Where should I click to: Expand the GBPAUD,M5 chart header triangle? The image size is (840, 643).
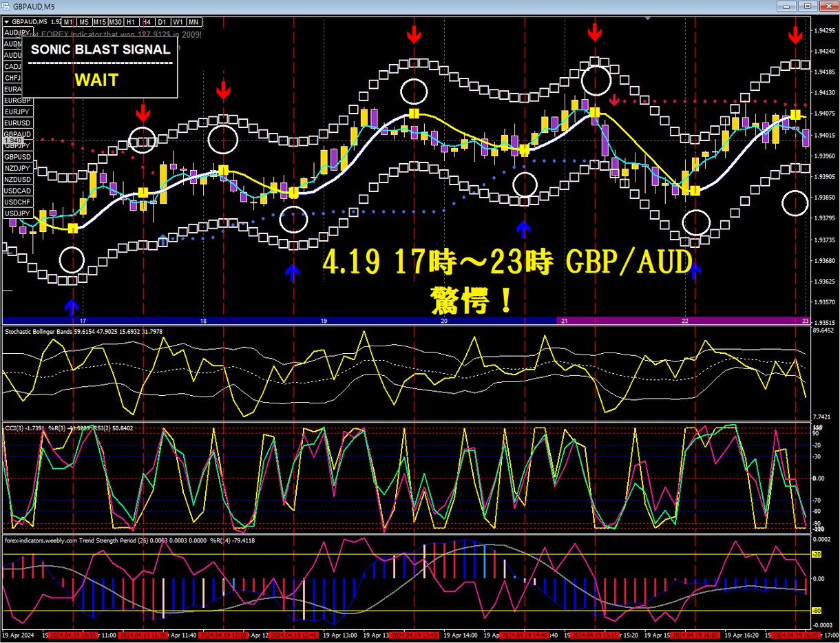click(7, 21)
